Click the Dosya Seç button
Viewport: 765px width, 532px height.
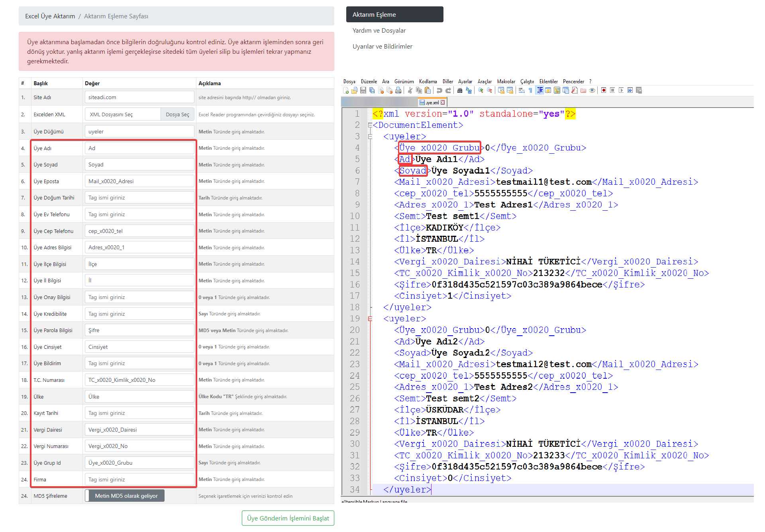(177, 114)
